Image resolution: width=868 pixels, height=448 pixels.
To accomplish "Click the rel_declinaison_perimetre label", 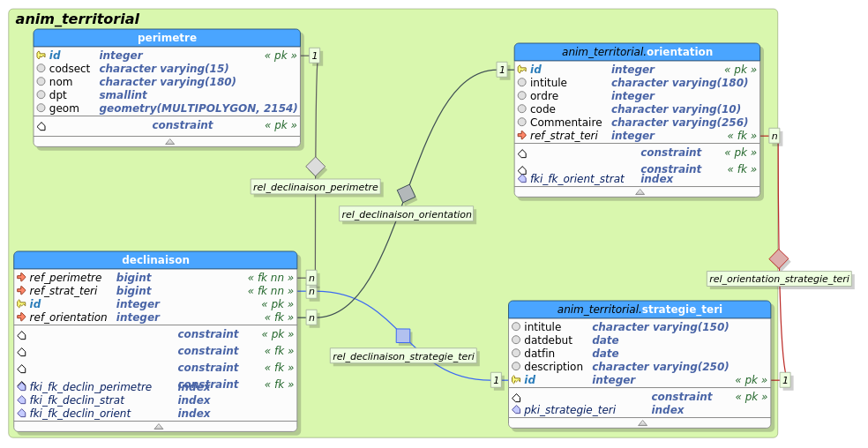I will pos(315,187).
